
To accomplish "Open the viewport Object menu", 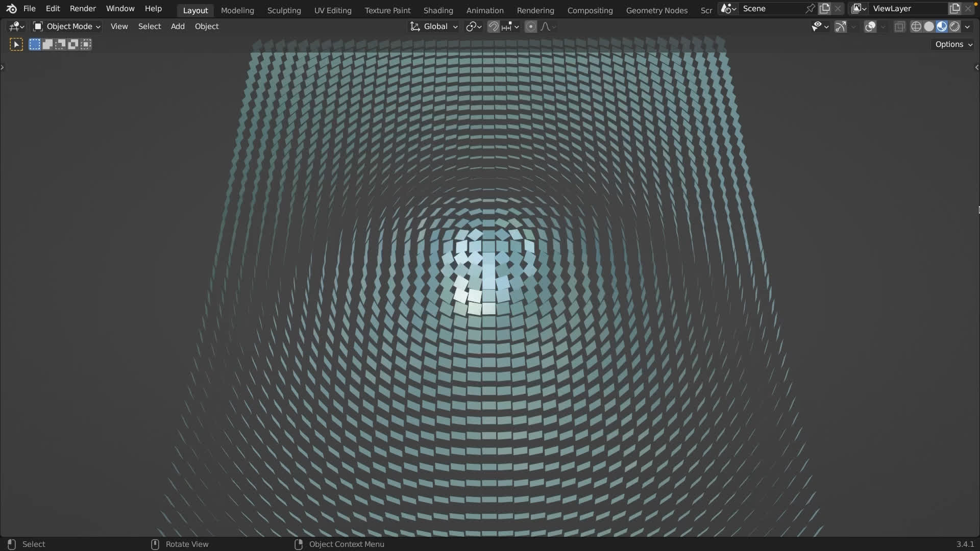I will [x=207, y=27].
